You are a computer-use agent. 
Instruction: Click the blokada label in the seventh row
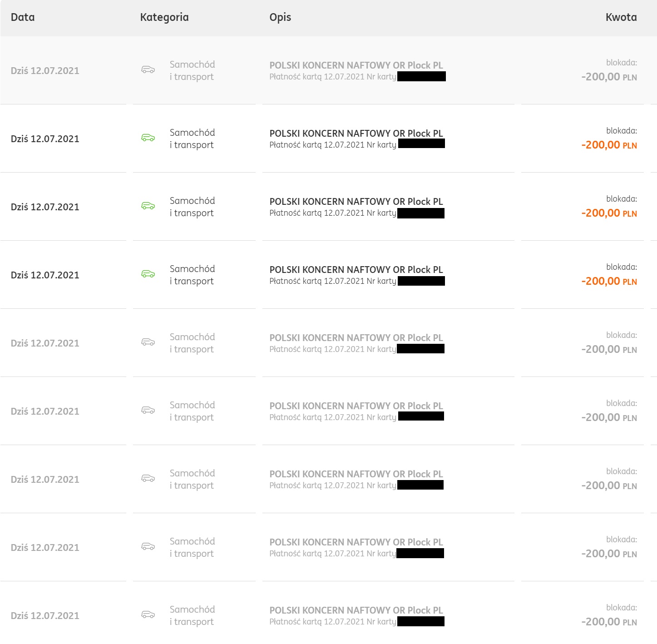pyautogui.click(x=622, y=471)
